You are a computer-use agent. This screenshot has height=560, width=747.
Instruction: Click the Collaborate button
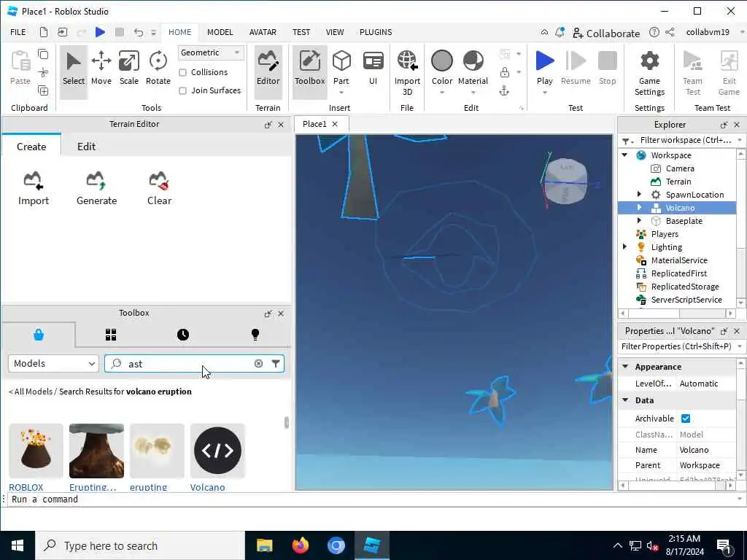coord(606,33)
